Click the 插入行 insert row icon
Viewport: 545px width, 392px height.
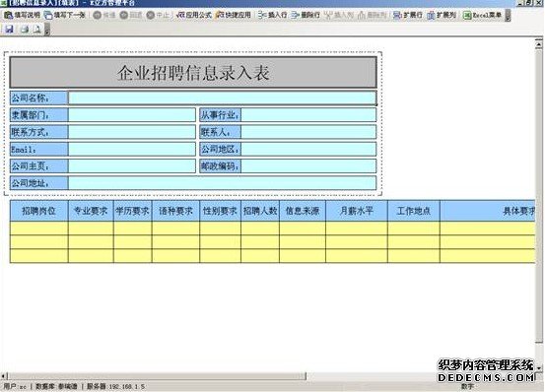point(272,16)
